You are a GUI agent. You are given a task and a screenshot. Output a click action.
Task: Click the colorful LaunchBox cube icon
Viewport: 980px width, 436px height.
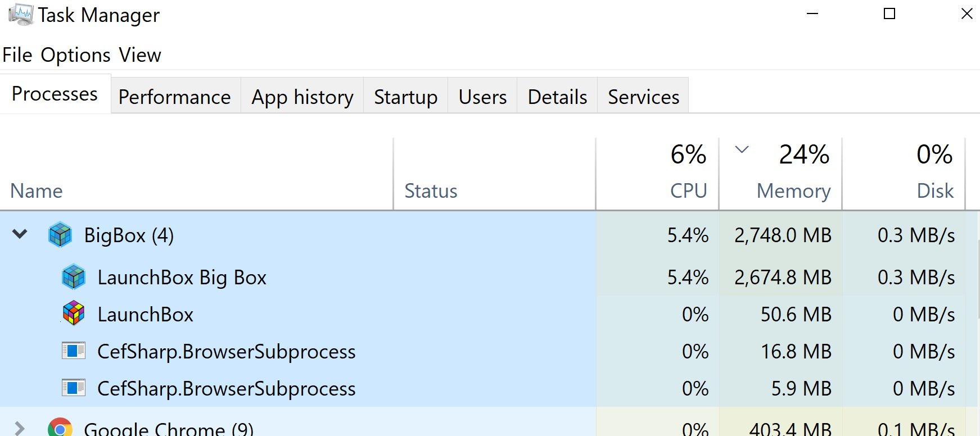coord(74,314)
